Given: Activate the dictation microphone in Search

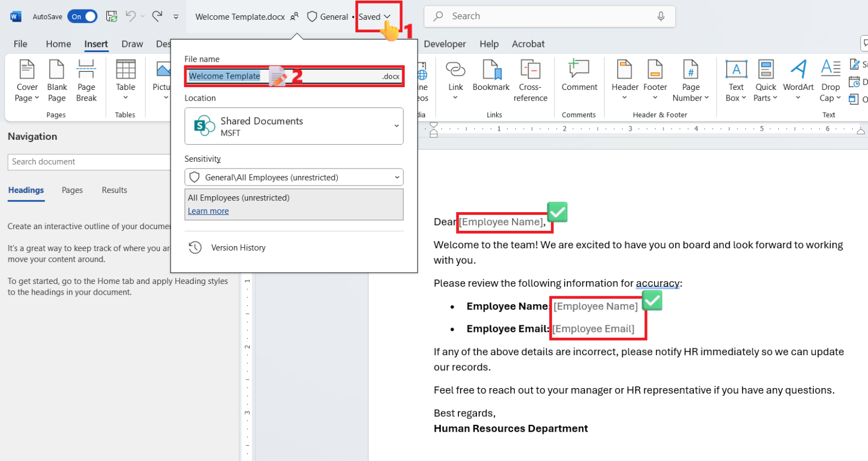Looking at the screenshot, I should click(661, 16).
